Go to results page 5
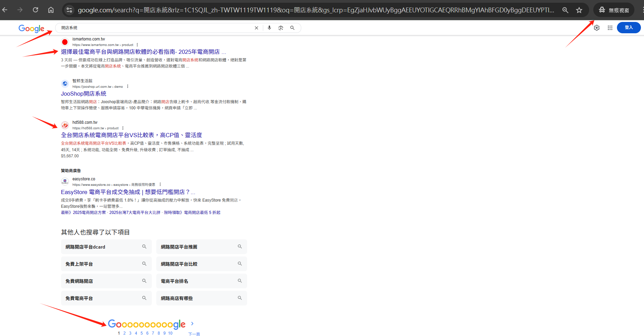Image resolution: width=644 pixels, height=336 pixels. [x=142, y=333]
